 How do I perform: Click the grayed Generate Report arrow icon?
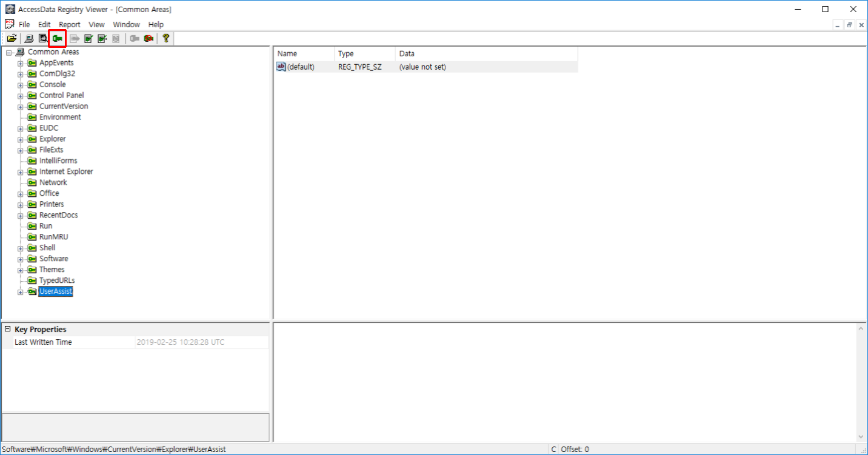pos(75,38)
